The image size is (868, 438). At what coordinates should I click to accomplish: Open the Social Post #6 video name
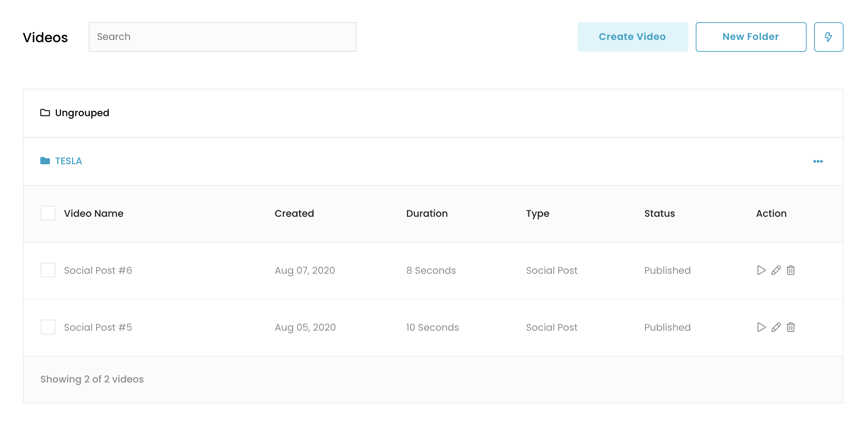click(x=98, y=270)
